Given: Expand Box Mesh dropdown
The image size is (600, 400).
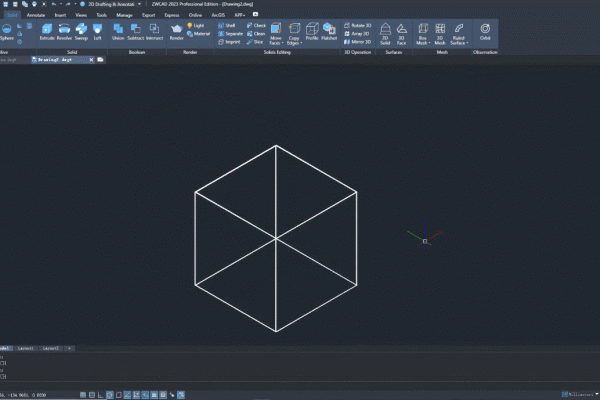Looking at the screenshot, I should pyautogui.click(x=429, y=43).
